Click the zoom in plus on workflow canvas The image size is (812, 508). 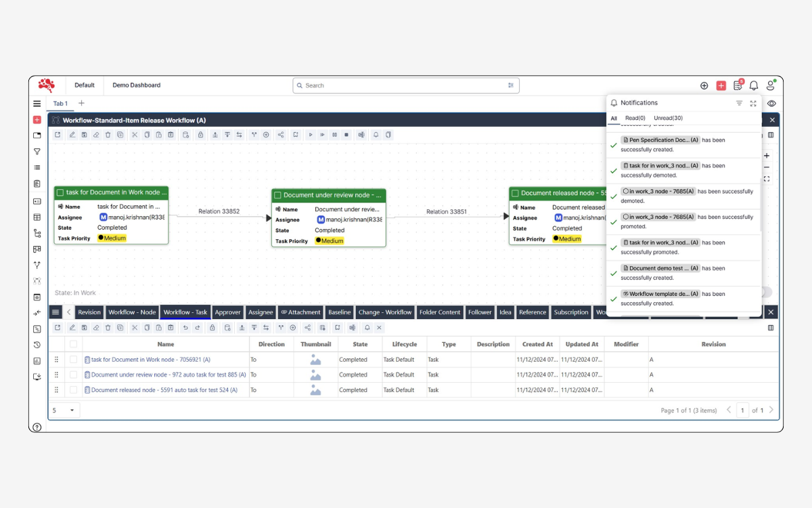click(x=767, y=156)
